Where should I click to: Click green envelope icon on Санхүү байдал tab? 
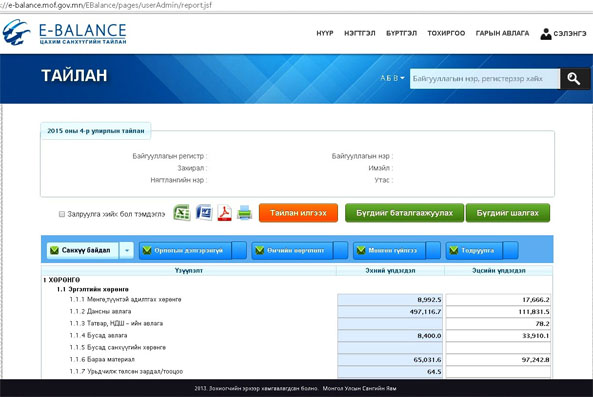click(x=54, y=250)
